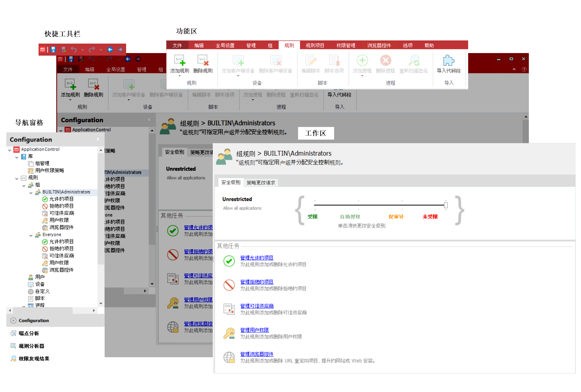Select 用户权限策略 in the tree
The height and width of the screenshot is (392, 581).
click(x=50, y=171)
